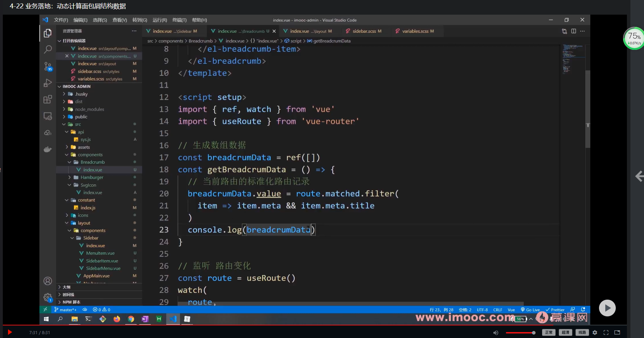The width and height of the screenshot is (644, 338).
Task: Open the 终端(T) menu
Action: tap(180, 20)
